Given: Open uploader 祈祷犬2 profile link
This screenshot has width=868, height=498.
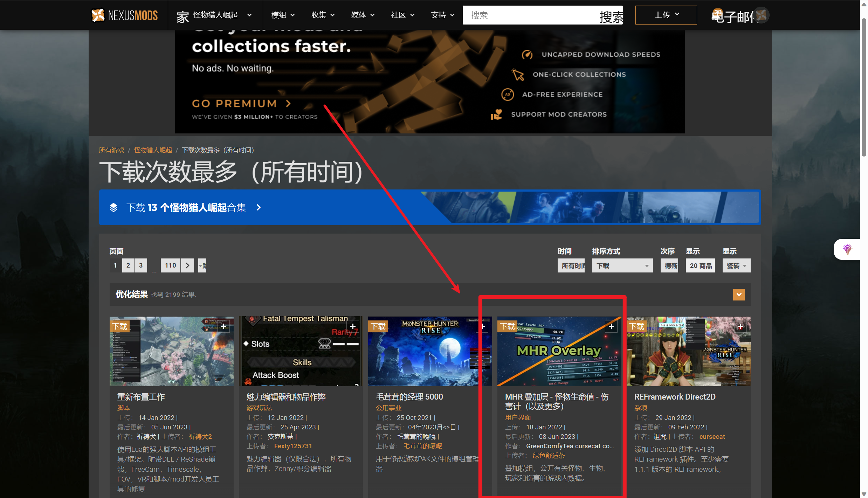Looking at the screenshot, I should click(x=200, y=437).
